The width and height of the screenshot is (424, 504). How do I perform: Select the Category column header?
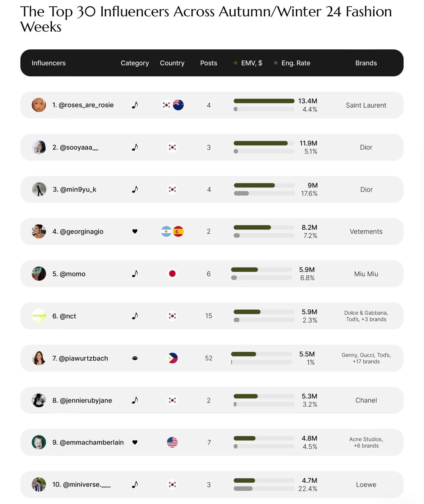click(x=135, y=63)
